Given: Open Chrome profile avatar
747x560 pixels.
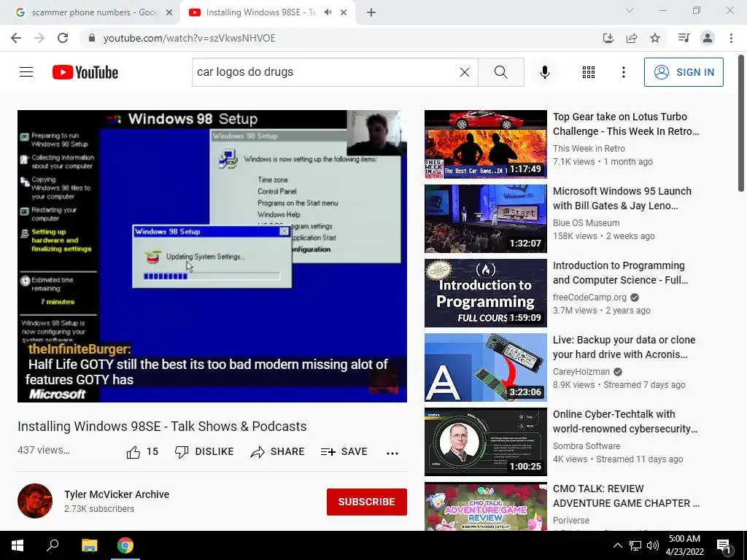Looking at the screenshot, I should pyautogui.click(x=708, y=38).
